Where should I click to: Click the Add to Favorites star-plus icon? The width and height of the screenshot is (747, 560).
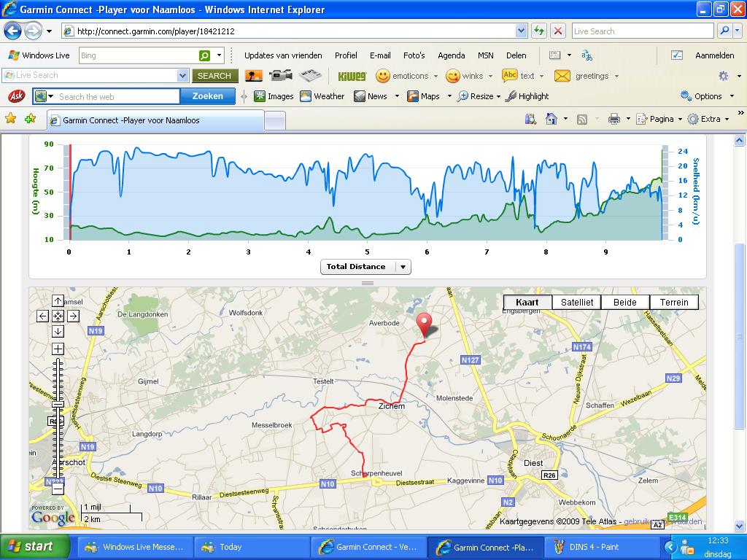[x=30, y=119]
